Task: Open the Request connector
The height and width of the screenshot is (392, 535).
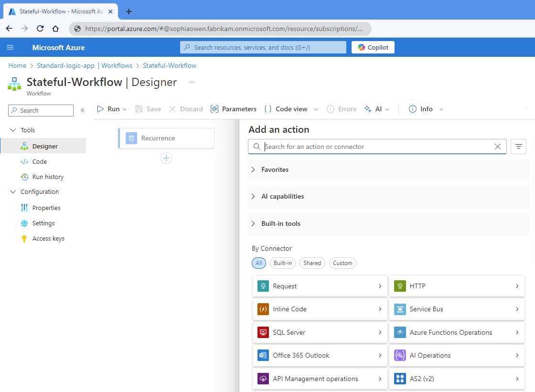Action: click(320, 286)
